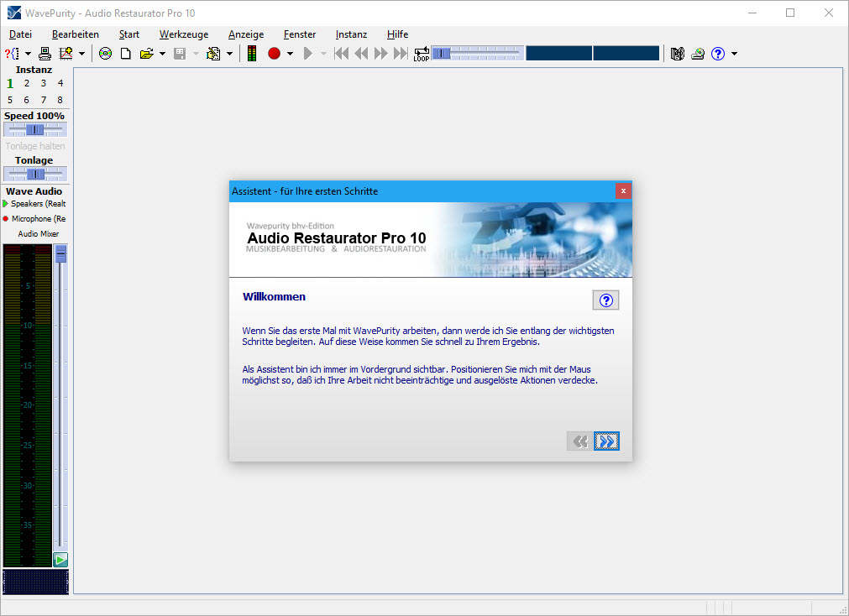This screenshot has height=616, width=849.
Task: Open help inside the Willkommen assistant dialog
Action: (605, 300)
